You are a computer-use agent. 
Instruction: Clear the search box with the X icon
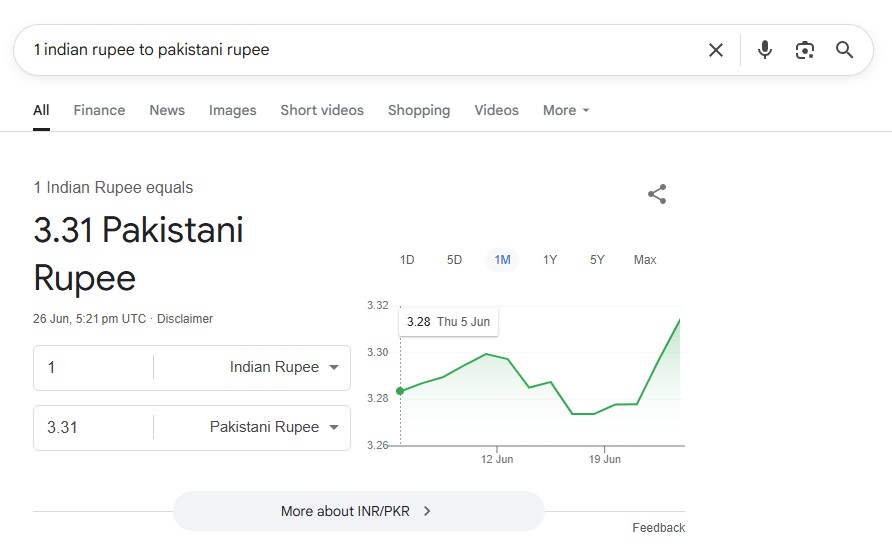click(x=716, y=50)
